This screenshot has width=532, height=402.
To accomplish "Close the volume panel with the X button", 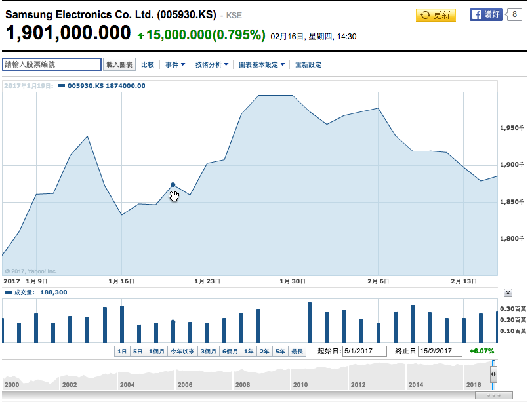I will coord(508,292).
